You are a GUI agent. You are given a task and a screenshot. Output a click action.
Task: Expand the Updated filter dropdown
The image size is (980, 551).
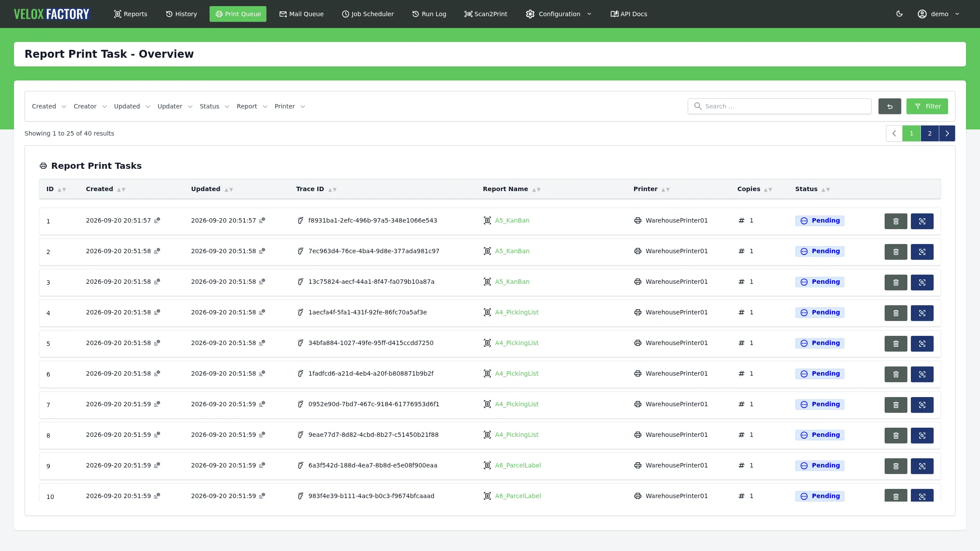coord(132,106)
